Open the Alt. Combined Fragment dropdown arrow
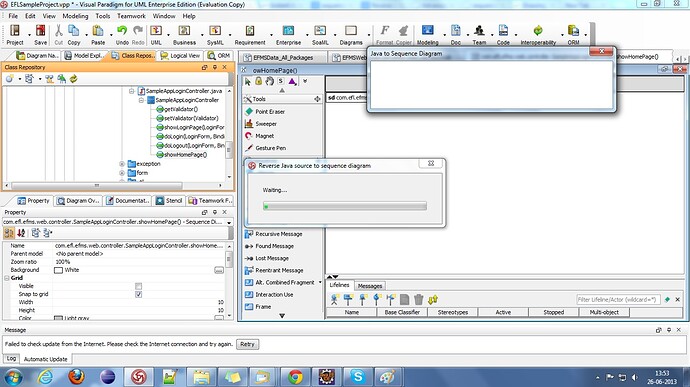This screenshot has height=387, width=690. (x=320, y=283)
